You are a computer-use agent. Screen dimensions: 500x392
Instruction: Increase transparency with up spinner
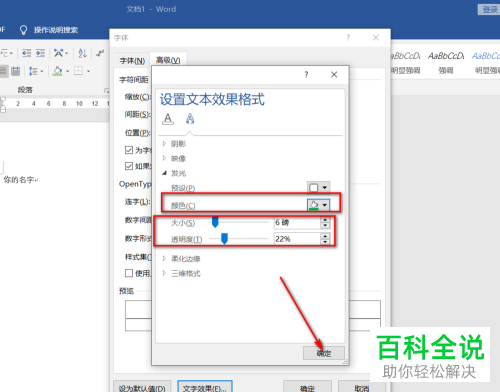[x=325, y=236]
